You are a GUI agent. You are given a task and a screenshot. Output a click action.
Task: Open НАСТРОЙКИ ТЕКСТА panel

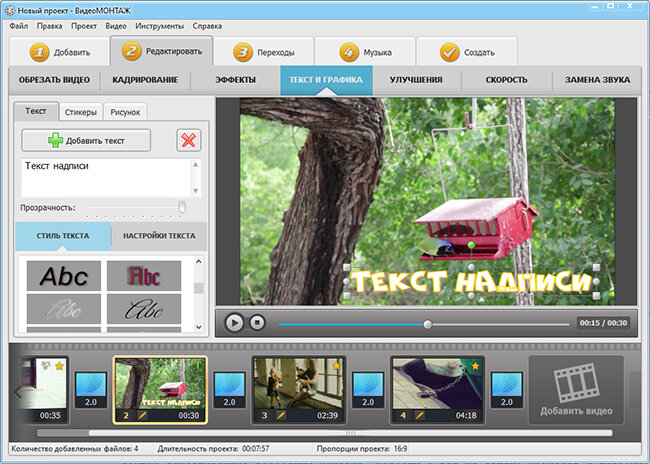coord(159,236)
